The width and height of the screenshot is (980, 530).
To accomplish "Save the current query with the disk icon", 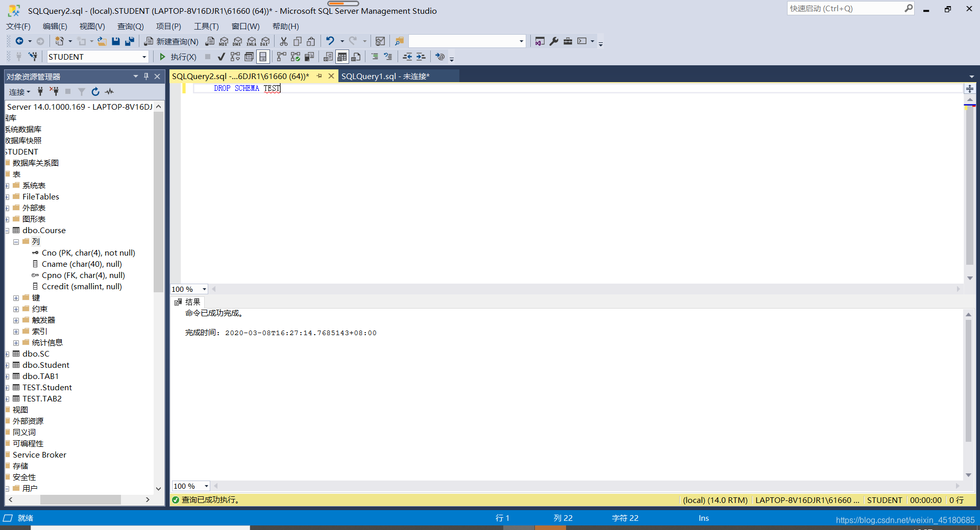I will (116, 41).
